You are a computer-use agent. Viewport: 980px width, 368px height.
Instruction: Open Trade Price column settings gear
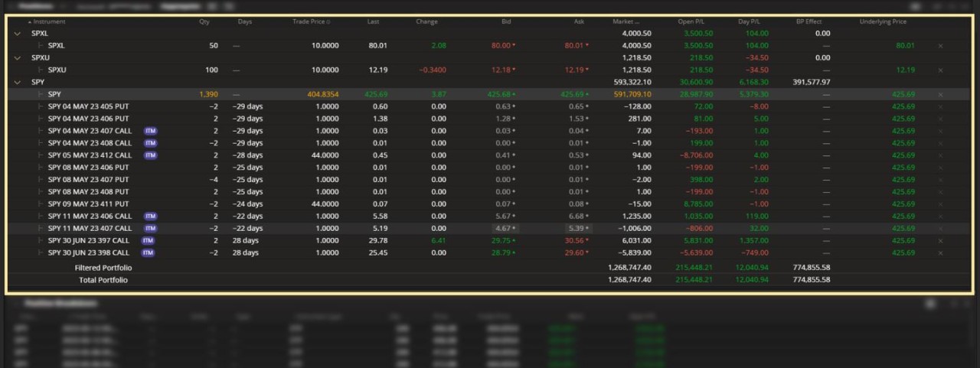point(328,22)
